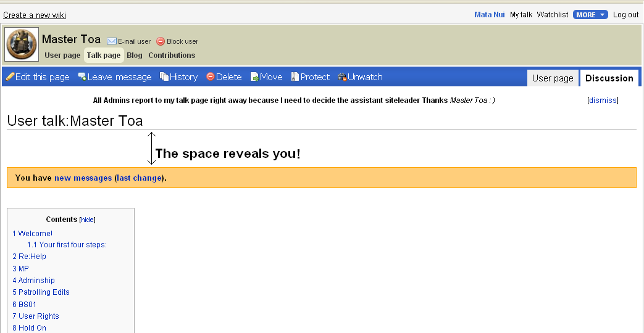The width and height of the screenshot is (644, 333).
Task: Click the Move page icon
Action: click(254, 76)
